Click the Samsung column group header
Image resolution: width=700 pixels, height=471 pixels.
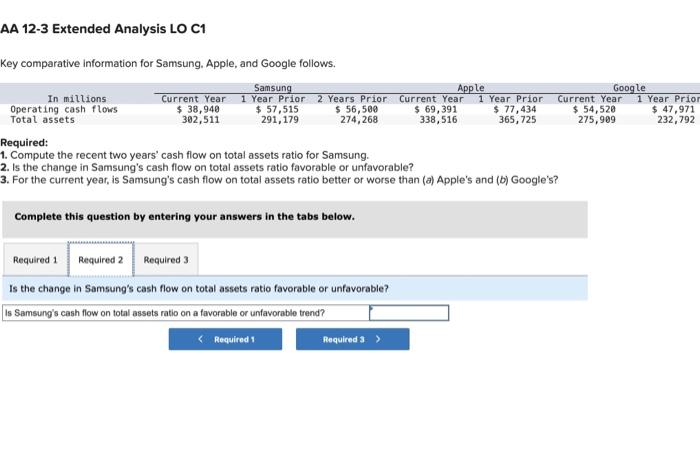click(273, 88)
